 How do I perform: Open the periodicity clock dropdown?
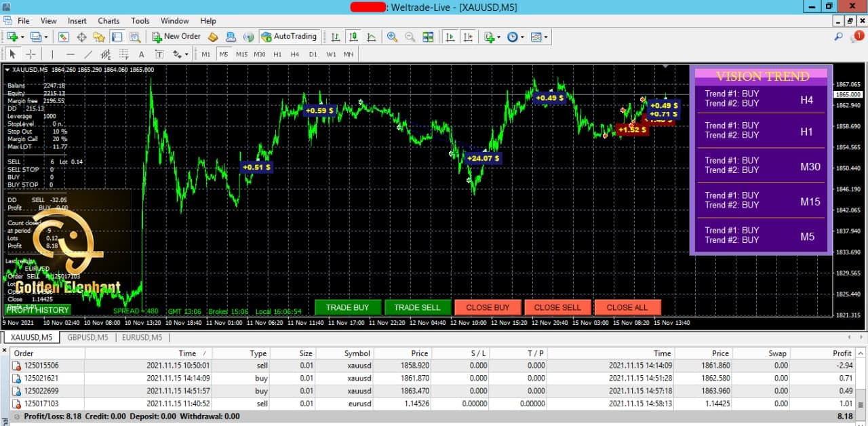tap(521, 37)
